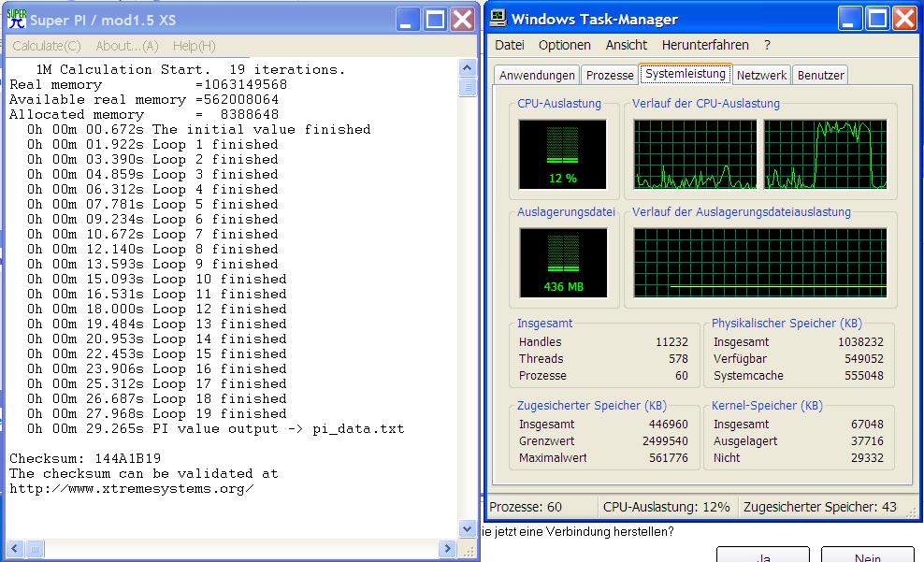Expand the Optionen menu
The image size is (924, 562).
pos(565,45)
